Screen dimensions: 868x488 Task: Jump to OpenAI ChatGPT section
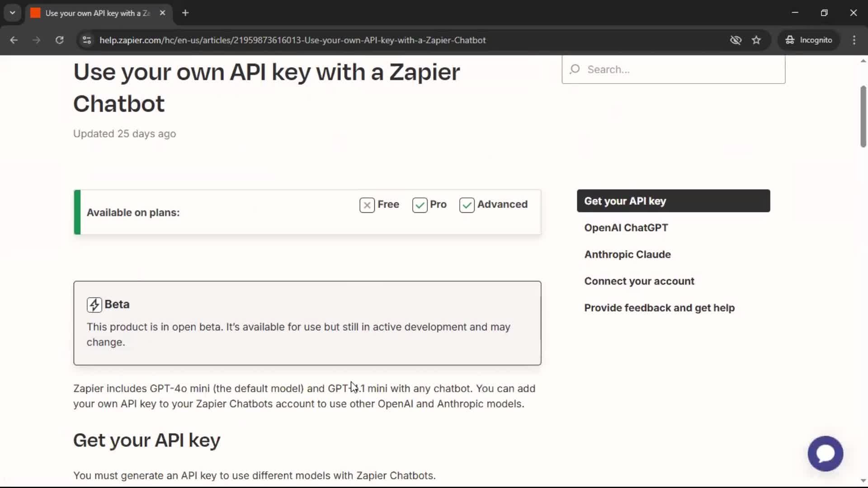click(x=626, y=228)
